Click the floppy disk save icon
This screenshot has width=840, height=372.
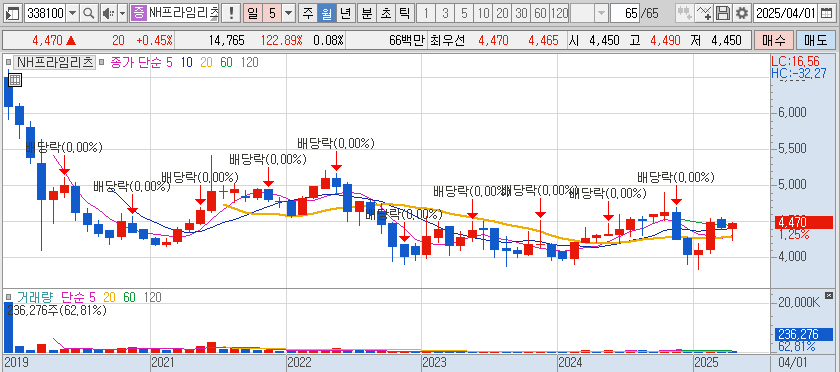click(x=723, y=13)
